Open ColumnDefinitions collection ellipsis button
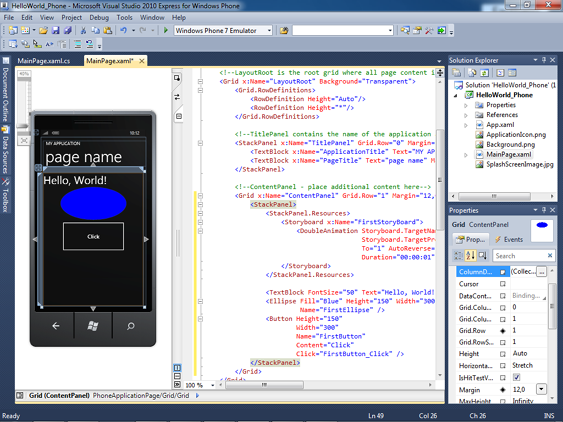This screenshot has height=422, width=563. point(542,272)
